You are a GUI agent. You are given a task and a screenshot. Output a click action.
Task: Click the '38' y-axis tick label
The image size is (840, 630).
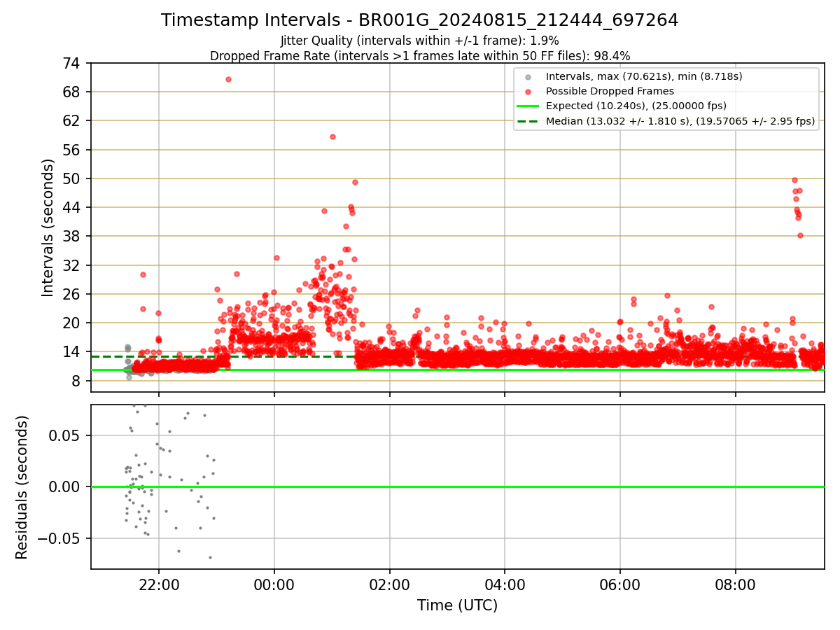73,236
